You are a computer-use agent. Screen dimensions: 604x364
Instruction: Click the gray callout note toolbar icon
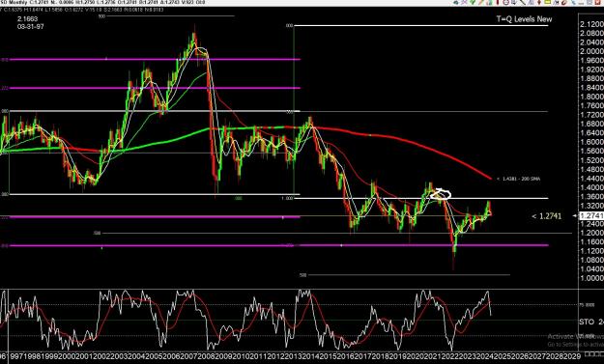click(514, 2)
